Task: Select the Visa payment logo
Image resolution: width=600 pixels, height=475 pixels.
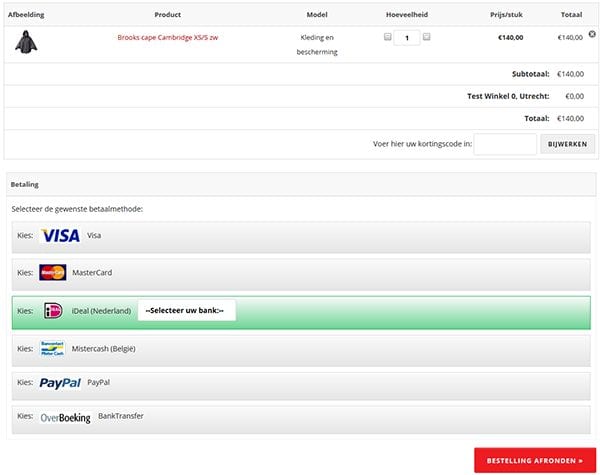Action: 60,235
